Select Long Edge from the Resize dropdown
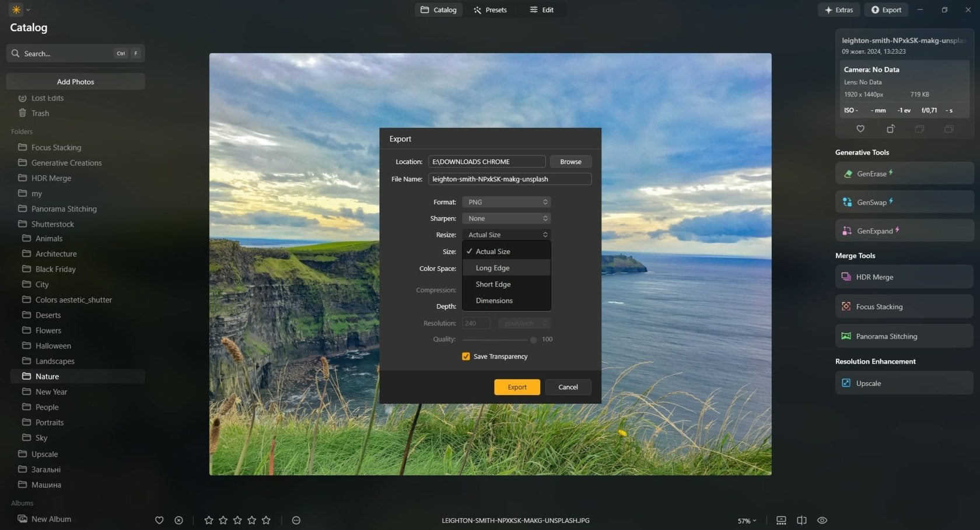980x530 pixels. pos(492,267)
